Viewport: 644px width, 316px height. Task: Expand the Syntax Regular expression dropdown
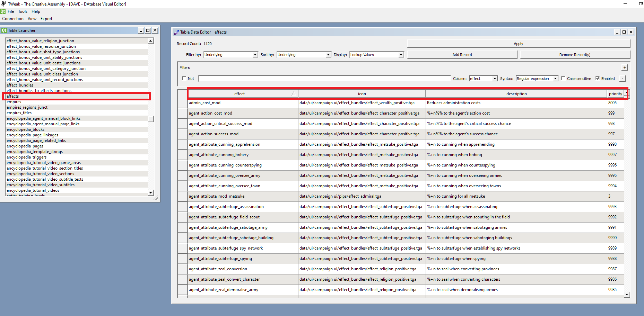[537, 79]
